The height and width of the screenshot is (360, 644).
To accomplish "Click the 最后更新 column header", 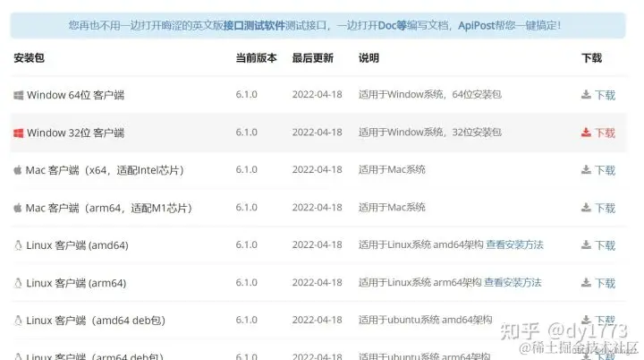I will point(312,58).
